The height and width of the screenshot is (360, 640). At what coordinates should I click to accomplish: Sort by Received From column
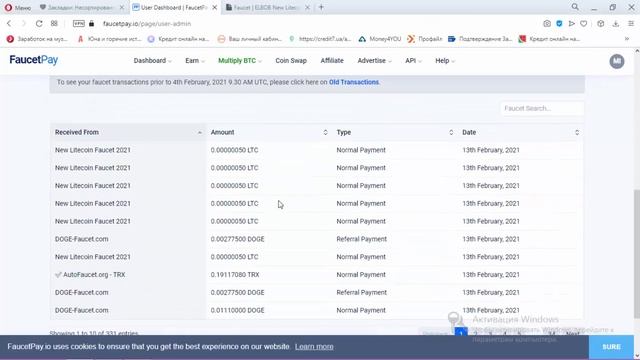pos(128,132)
